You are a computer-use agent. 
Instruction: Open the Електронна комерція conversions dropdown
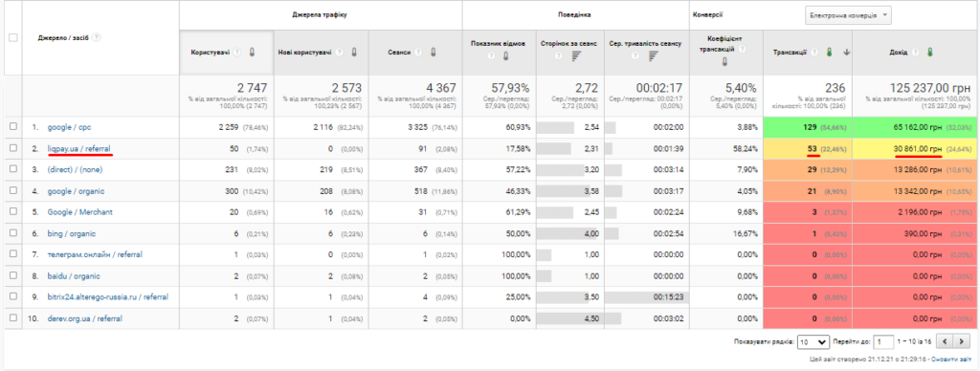(848, 15)
